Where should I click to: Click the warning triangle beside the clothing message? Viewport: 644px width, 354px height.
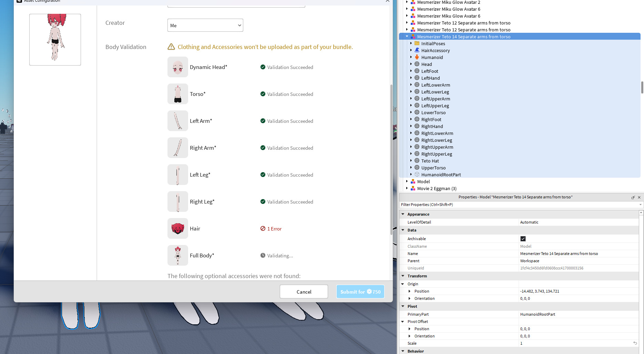coord(171,47)
